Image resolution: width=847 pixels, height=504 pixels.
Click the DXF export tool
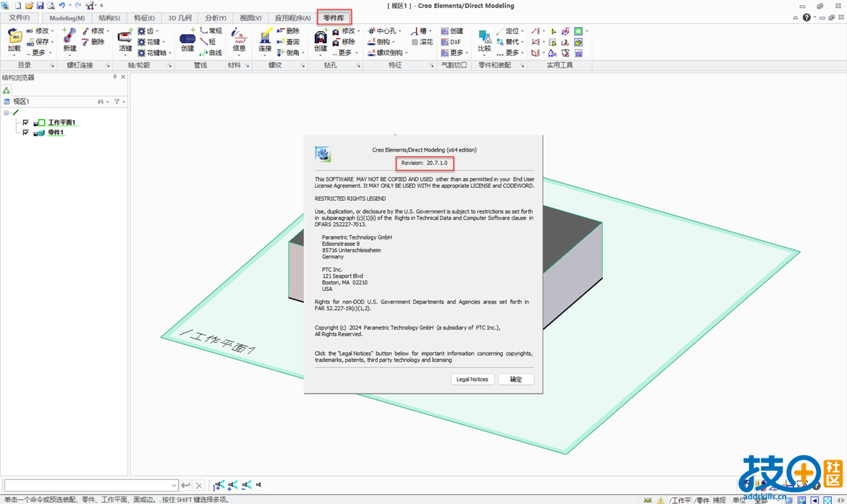tap(452, 42)
